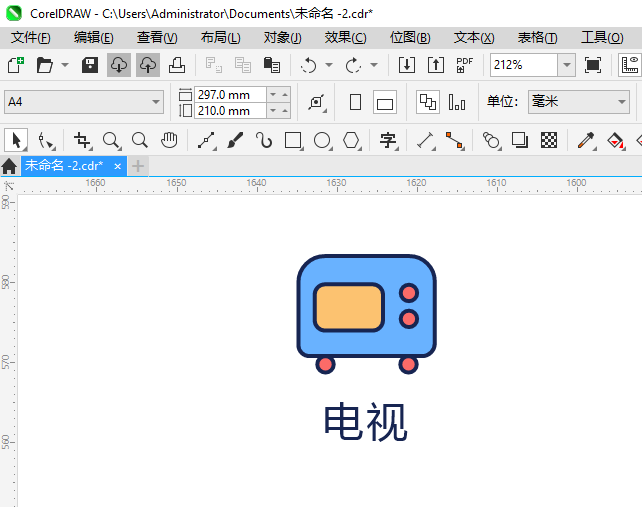
Task: Select the Connector tool
Action: pyautogui.click(x=455, y=140)
